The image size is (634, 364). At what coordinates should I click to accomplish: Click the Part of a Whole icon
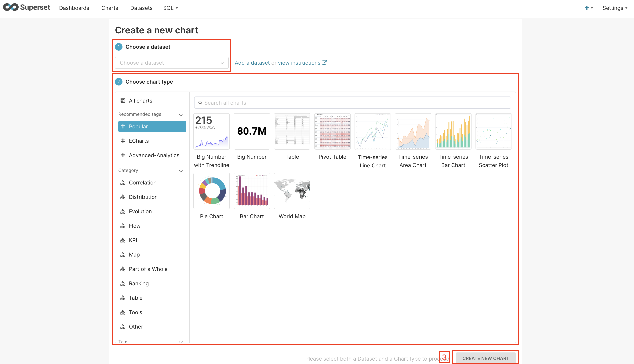123,269
